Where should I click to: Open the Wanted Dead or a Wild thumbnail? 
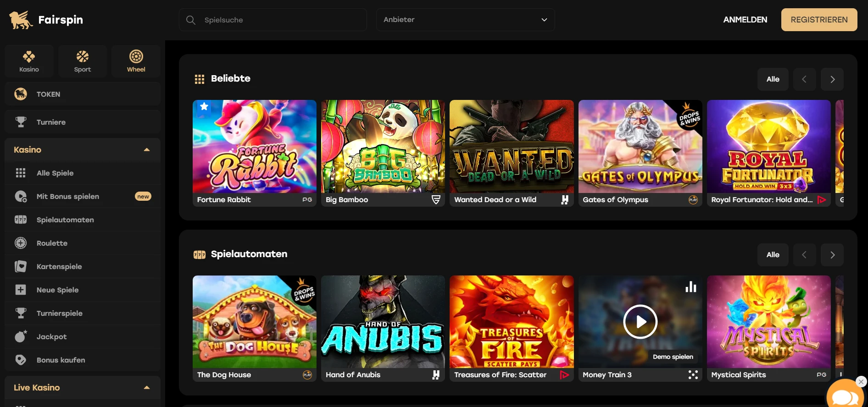512,146
